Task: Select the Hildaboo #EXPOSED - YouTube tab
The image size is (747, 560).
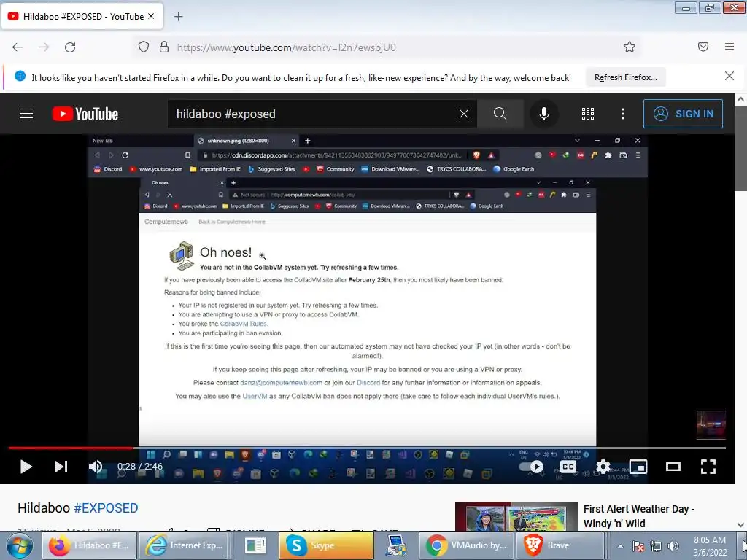Action: click(x=82, y=16)
